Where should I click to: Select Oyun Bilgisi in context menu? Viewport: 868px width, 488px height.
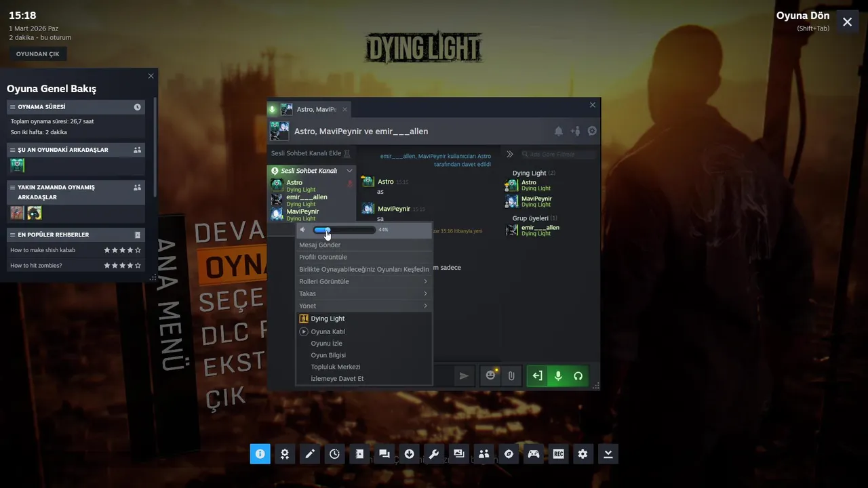pyautogui.click(x=364, y=355)
